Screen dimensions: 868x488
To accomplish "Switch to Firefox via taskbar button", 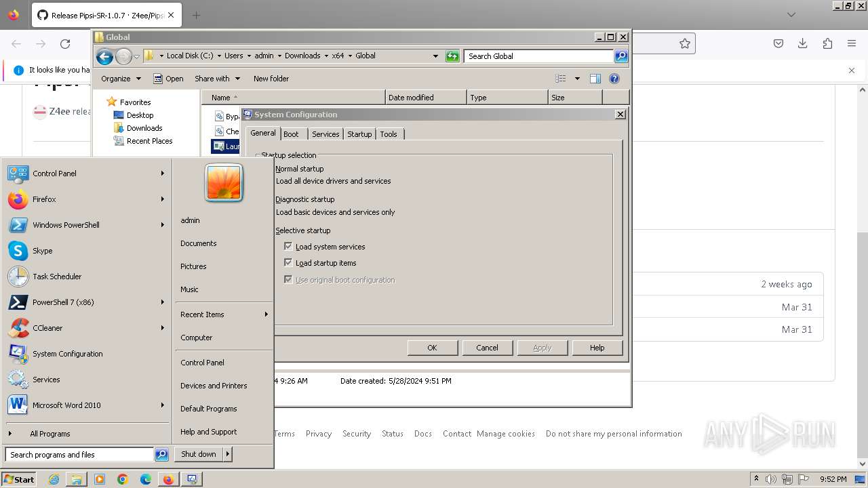I will point(168,479).
